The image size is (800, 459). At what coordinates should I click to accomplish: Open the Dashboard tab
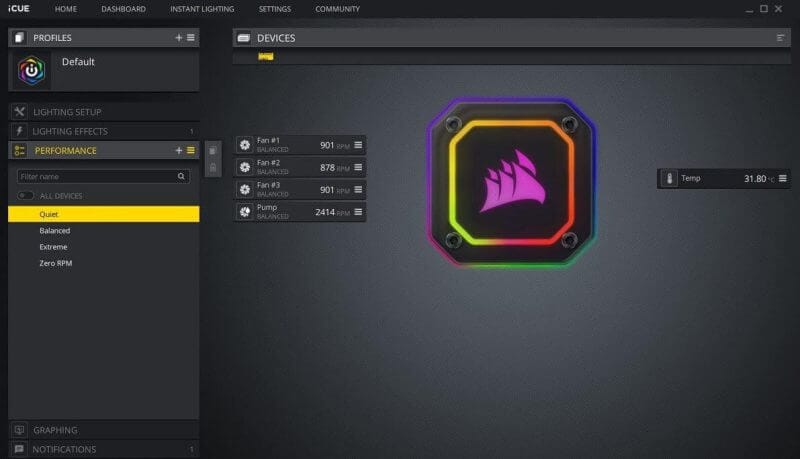(x=124, y=9)
